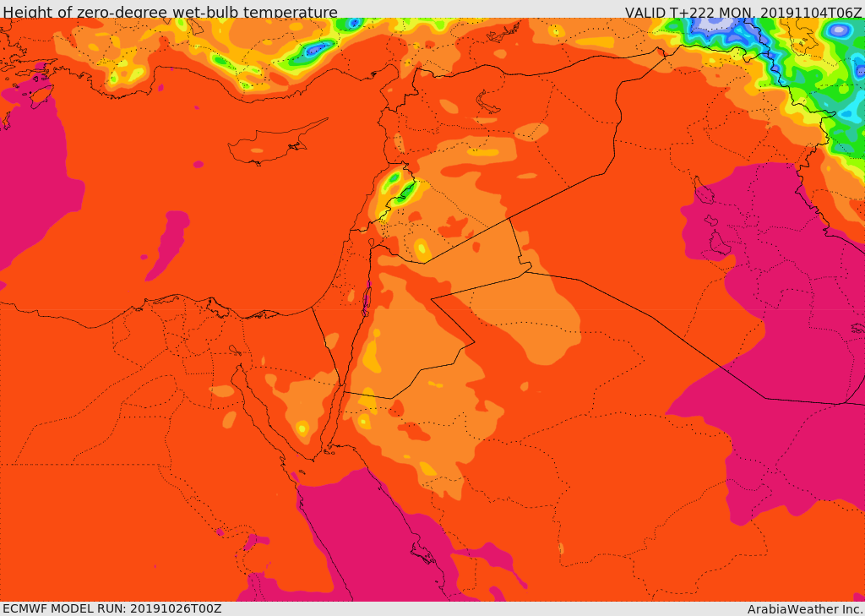This screenshot has height=616, width=865.
Task: Click the 'VALID T+222 MON. 20191104T06Z' label
Action: [x=743, y=12]
